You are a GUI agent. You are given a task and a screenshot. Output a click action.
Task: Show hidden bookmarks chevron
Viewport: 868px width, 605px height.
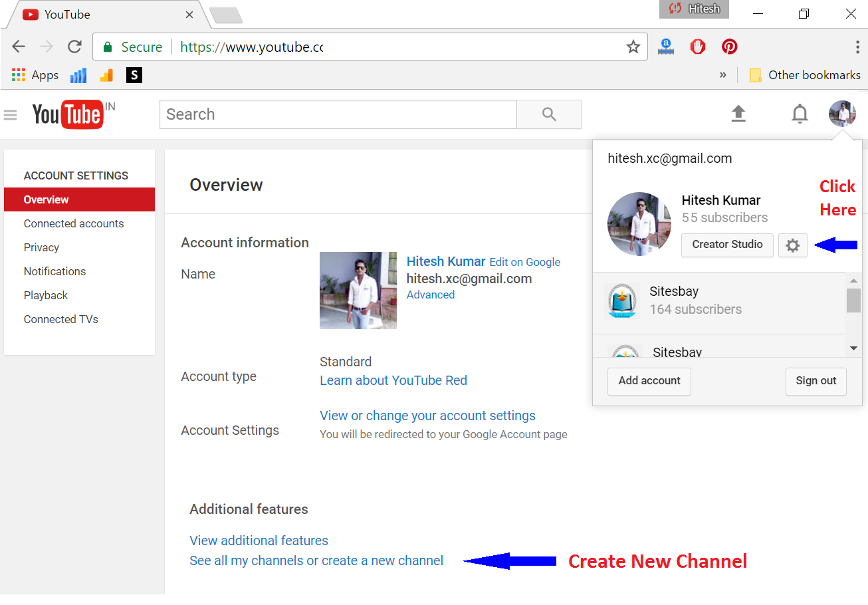click(723, 75)
